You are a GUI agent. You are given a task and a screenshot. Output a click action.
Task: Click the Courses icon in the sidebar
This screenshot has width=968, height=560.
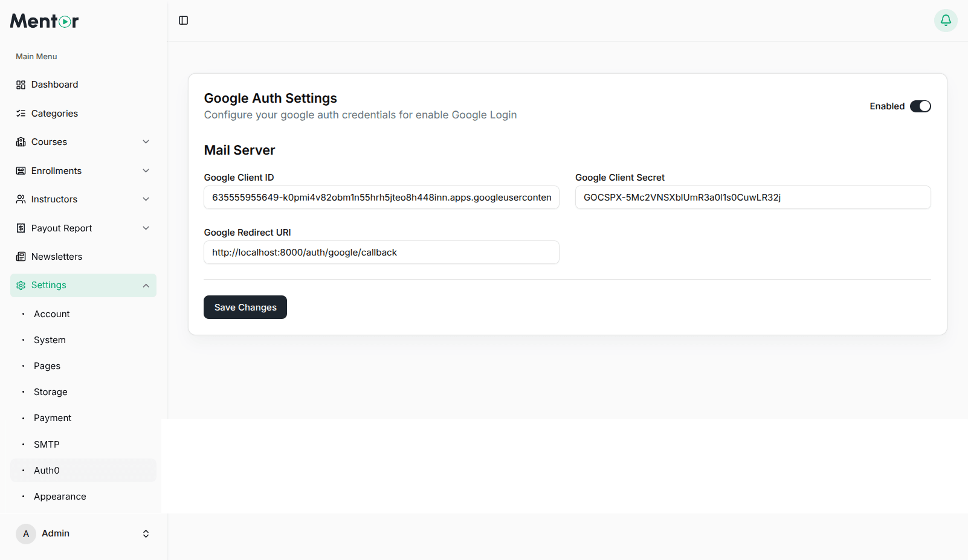pyautogui.click(x=20, y=141)
